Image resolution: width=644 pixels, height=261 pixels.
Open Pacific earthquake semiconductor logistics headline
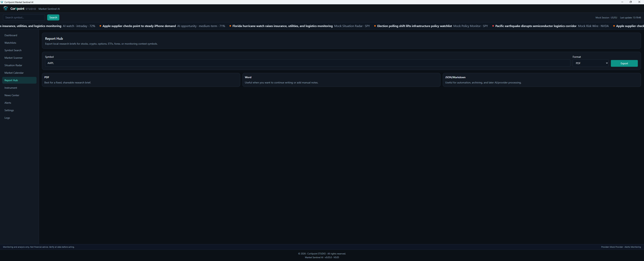tap(536, 26)
